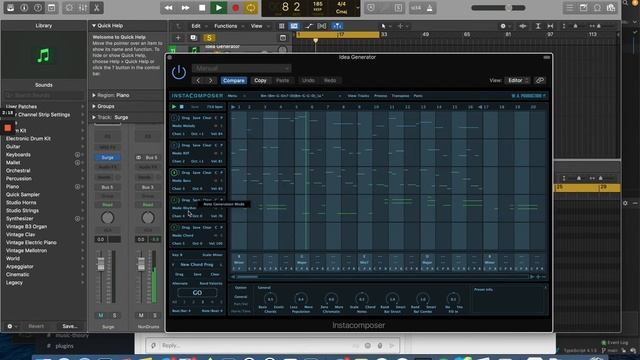Viewport: 640px width, 360px height.
Task: Toggle track 3 Bass enable circle
Action: pyautogui.click(x=174, y=173)
